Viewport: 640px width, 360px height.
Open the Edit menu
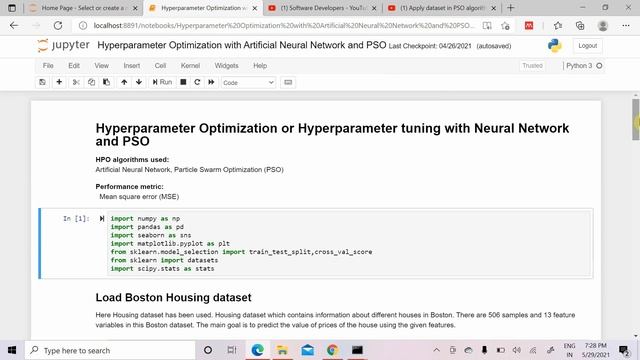pos(74,66)
